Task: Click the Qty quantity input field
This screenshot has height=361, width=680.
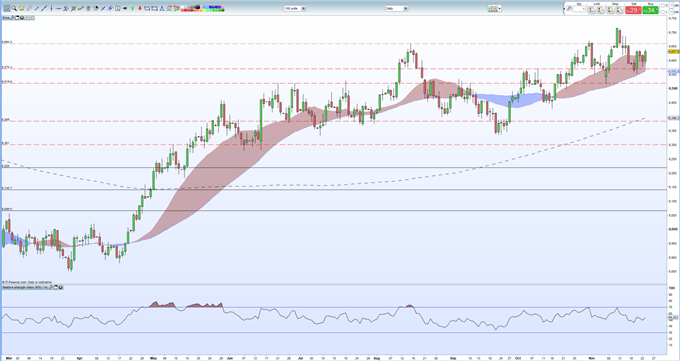Action: pyautogui.click(x=579, y=9)
